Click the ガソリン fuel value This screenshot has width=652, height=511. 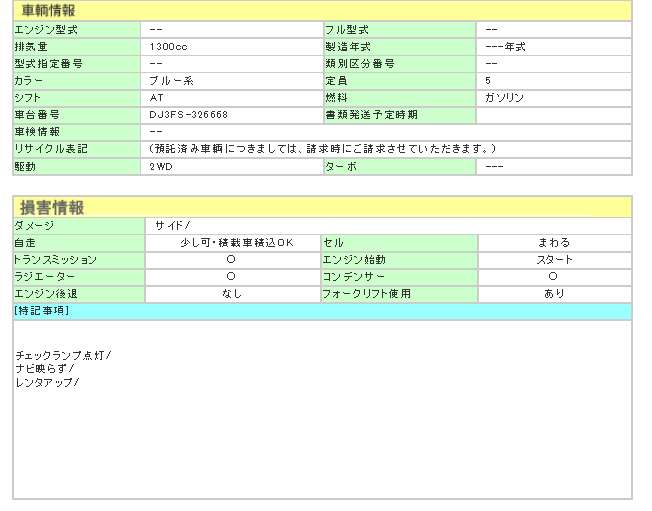point(504,98)
